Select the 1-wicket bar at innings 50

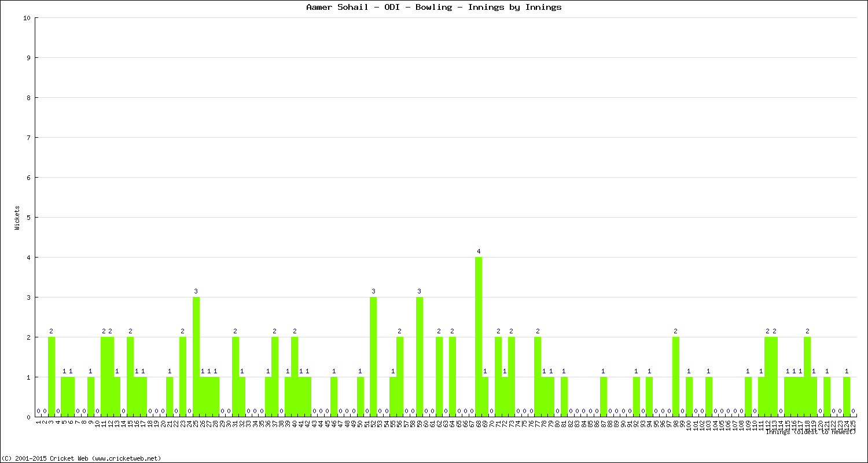pyautogui.click(x=361, y=396)
